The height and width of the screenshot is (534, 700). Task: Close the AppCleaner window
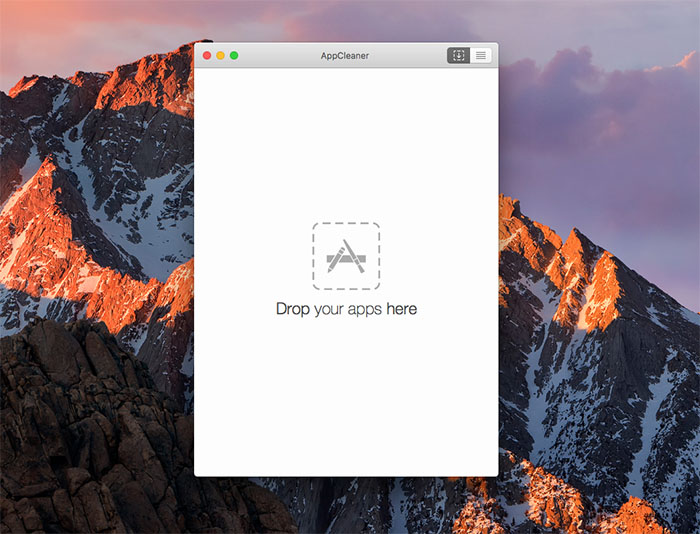coord(207,55)
